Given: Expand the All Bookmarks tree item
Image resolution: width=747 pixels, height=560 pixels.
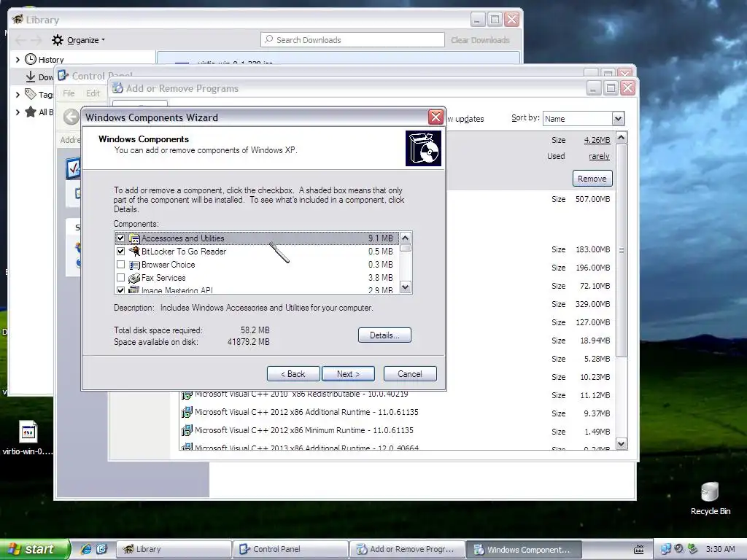Looking at the screenshot, I should click(x=18, y=112).
